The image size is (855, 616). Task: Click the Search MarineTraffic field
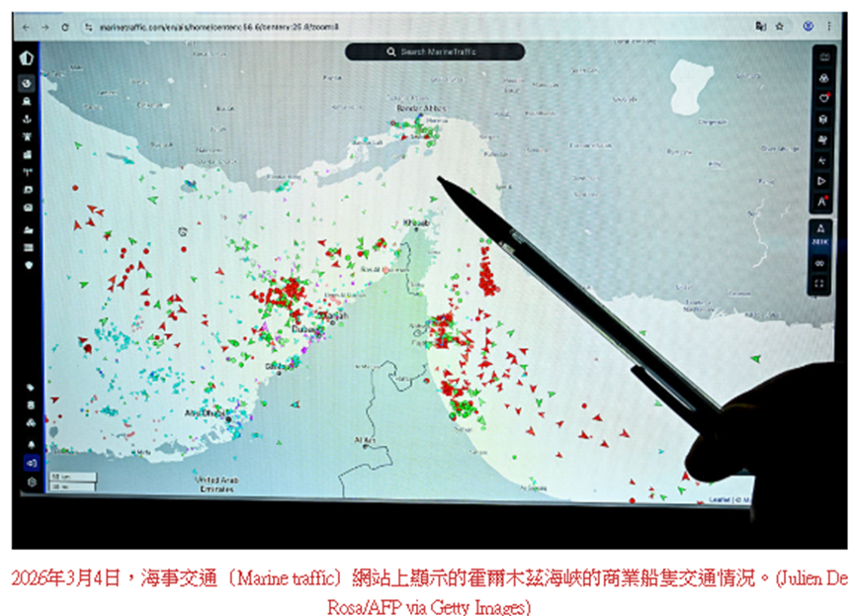[x=435, y=51]
